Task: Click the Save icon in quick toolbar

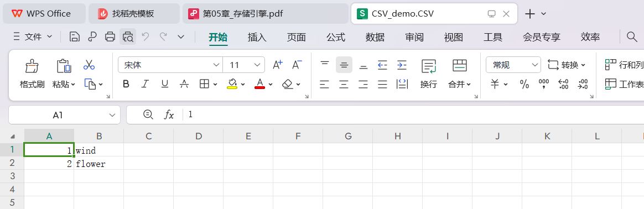Action: click(x=74, y=37)
